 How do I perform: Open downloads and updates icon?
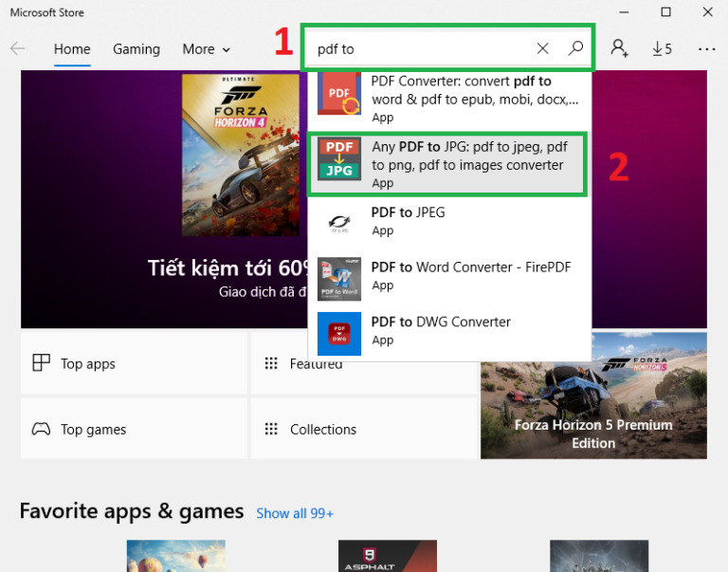click(x=662, y=48)
